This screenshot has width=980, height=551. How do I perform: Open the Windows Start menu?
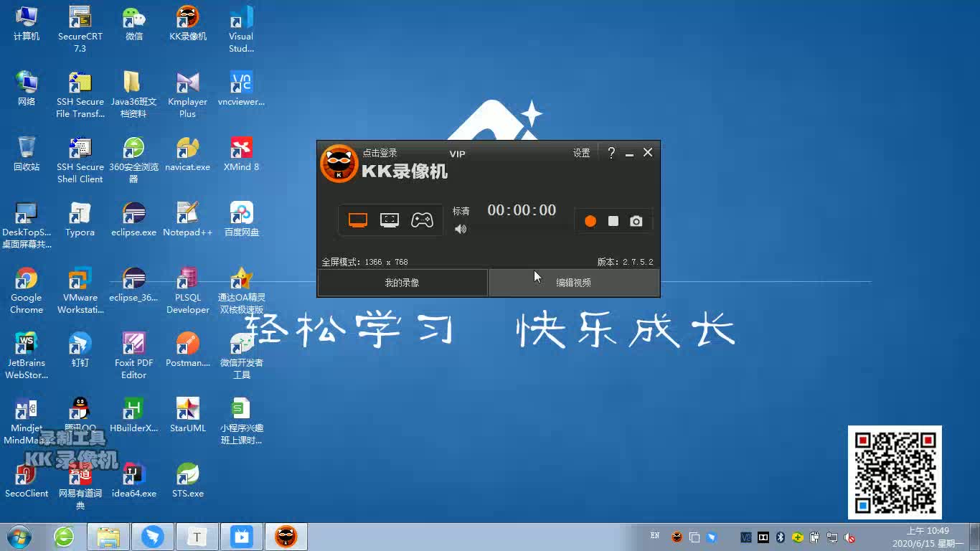coord(19,537)
